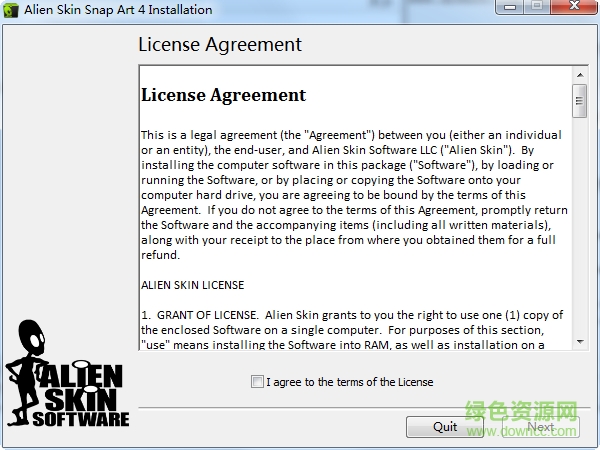
Task: Click the Quit button
Action: tap(445, 427)
